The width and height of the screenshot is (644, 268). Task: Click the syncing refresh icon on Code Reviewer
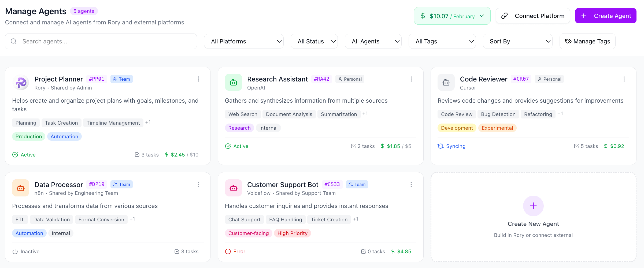tap(440, 146)
